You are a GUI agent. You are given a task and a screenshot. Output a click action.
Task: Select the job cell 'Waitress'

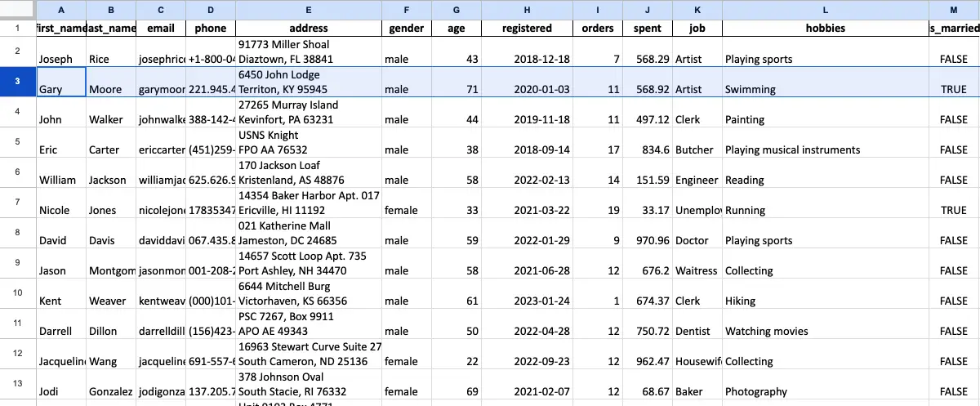coord(697,263)
